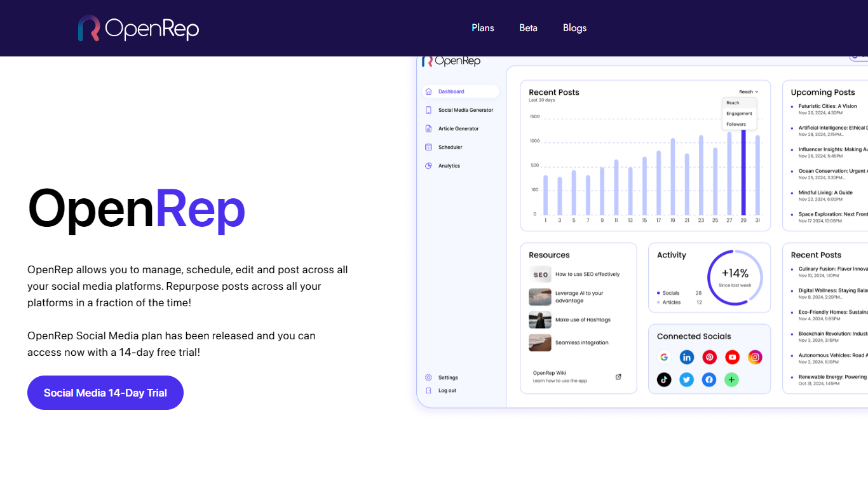Click the SEO resource thumbnail
The image size is (868, 488).
540,274
